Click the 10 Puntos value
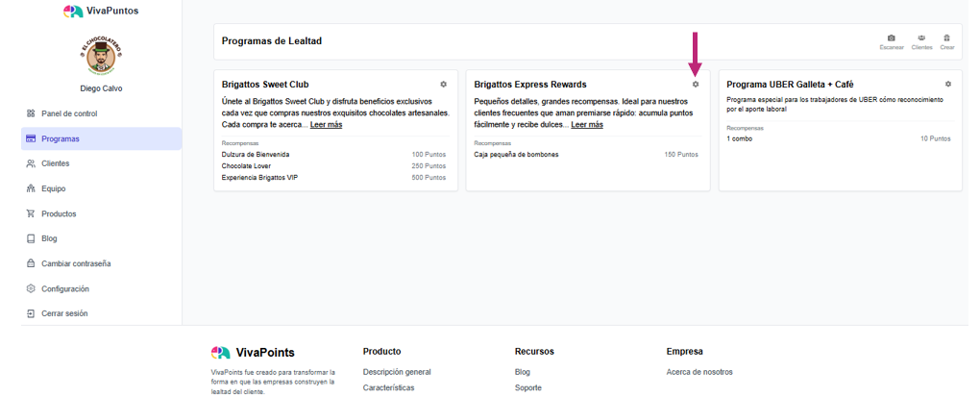The width and height of the screenshot is (980, 397). coord(936,138)
